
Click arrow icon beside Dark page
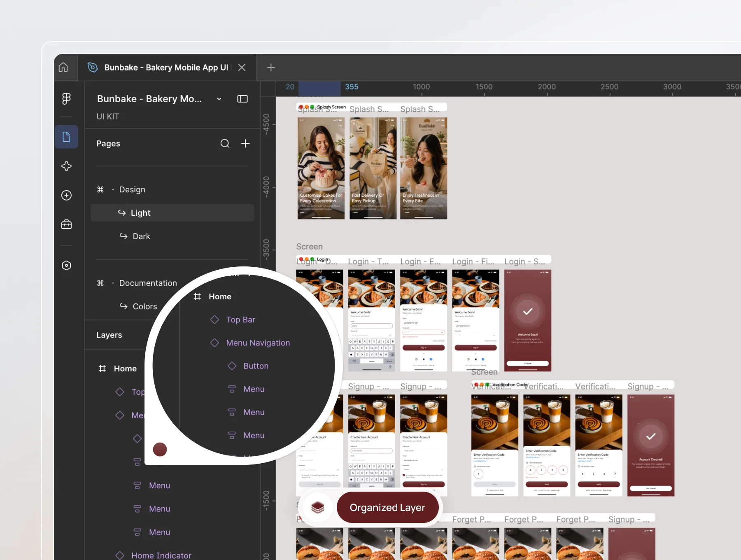tap(123, 236)
